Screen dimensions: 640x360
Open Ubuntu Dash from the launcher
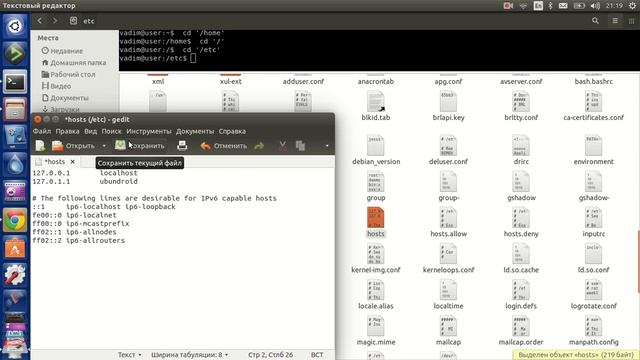[x=15, y=27]
